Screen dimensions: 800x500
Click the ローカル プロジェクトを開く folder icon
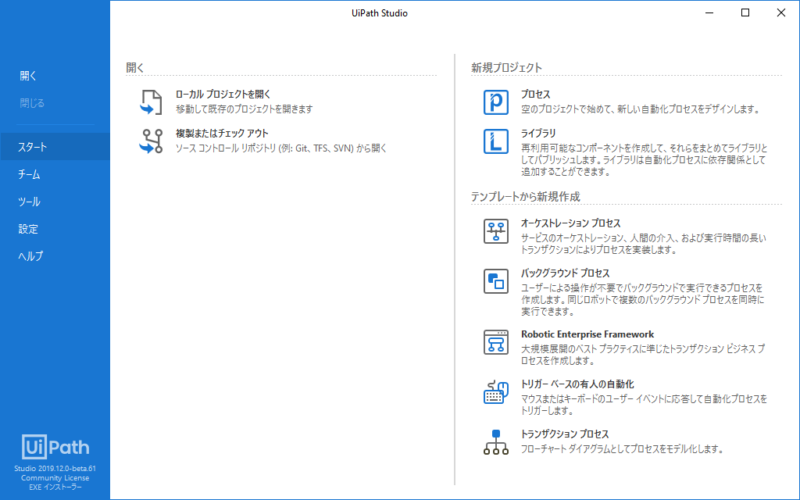(150, 101)
